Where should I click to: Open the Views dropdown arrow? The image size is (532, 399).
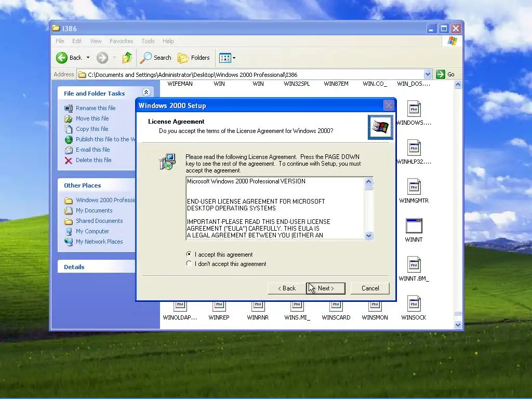(x=234, y=58)
